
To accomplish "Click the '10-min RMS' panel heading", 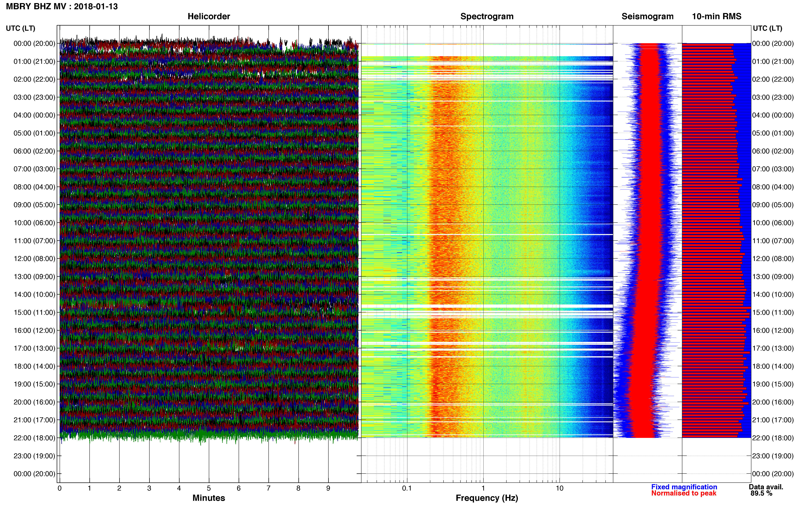I will click(x=717, y=16).
